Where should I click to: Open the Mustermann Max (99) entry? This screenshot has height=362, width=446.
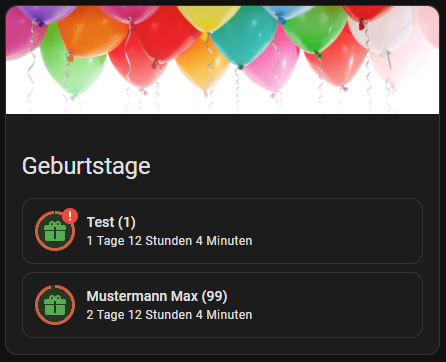pyautogui.click(x=222, y=305)
